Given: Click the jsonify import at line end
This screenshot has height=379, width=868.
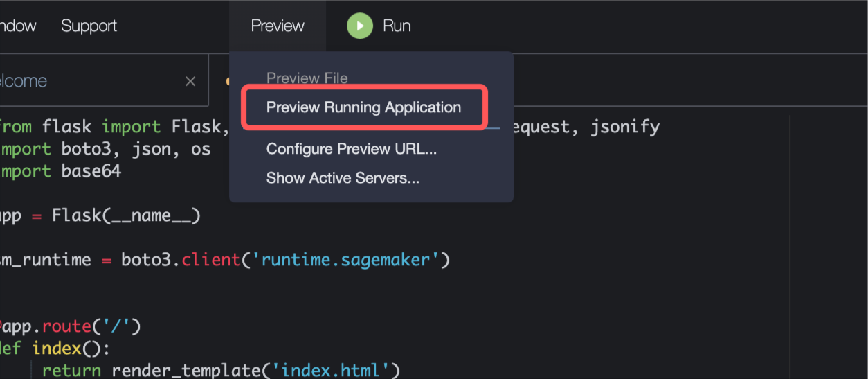Looking at the screenshot, I should [x=625, y=127].
